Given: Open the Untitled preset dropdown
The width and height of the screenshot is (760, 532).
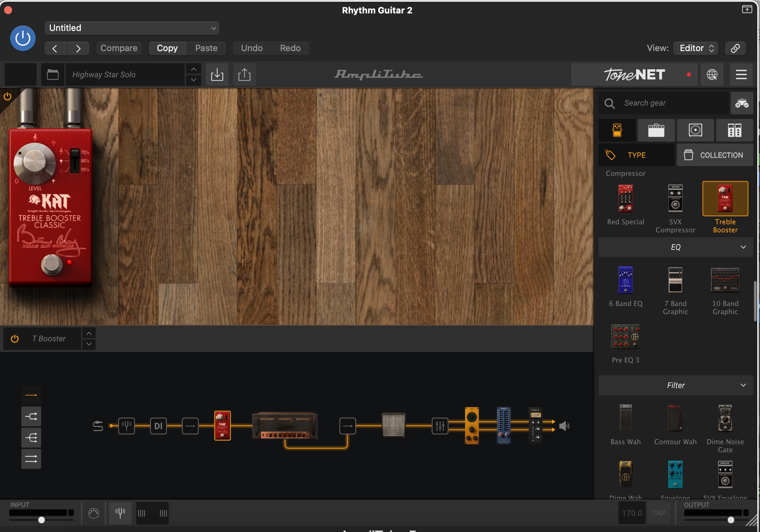Looking at the screenshot, I should click(132, 28).
